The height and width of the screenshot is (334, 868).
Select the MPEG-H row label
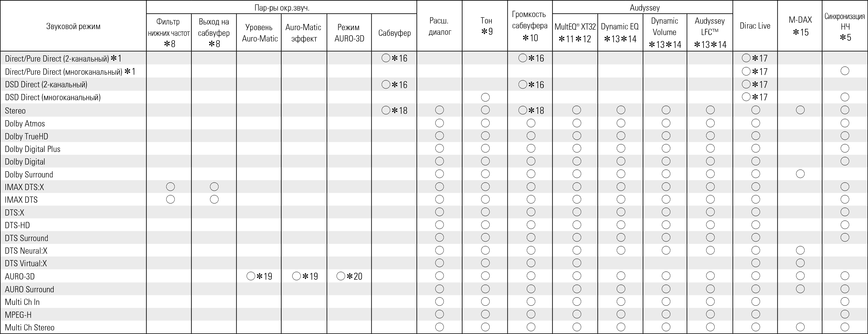tap(18, 315)
